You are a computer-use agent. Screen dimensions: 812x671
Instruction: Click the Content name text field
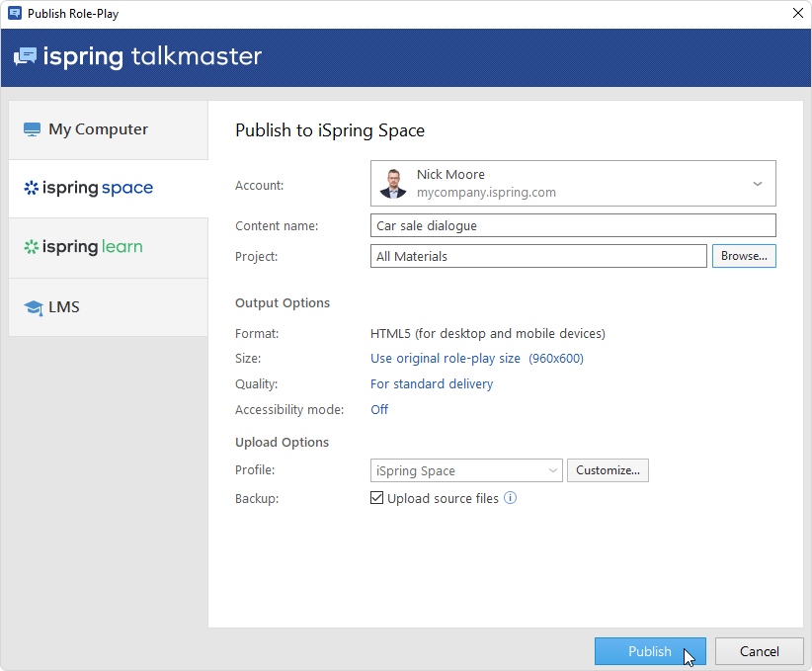pos(573,225)
